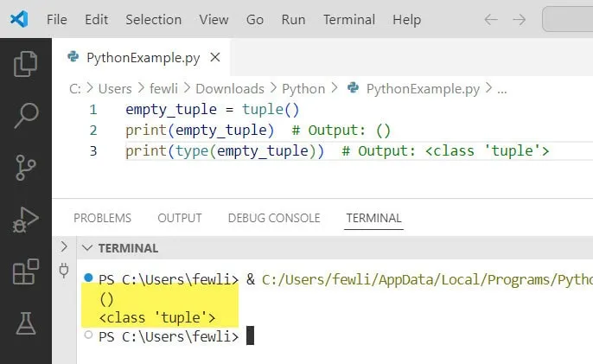Screen dimensions: 593x364
Task: Open the Selection menu
Action: [x=153, y=19]
